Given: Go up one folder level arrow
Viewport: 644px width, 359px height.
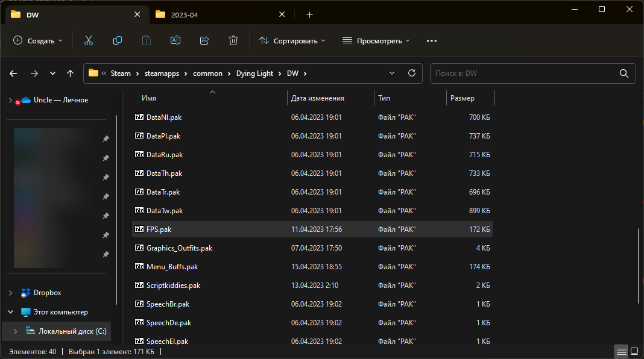Looking at the screenshot, I should 70,73.
